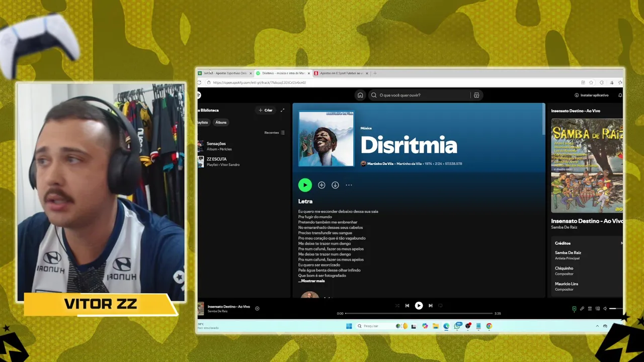
Task: Click the Spotify home icon
Action: coord(360,95)
